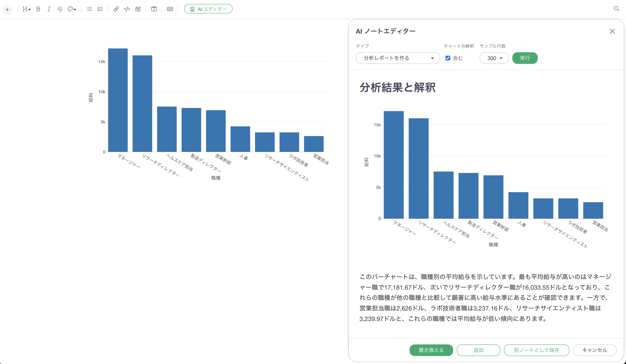The height and width of the screenshot is (364, 626).
Task: Expand the 分析レポートを作る type dropdown
Action: (x=397, y=58)
